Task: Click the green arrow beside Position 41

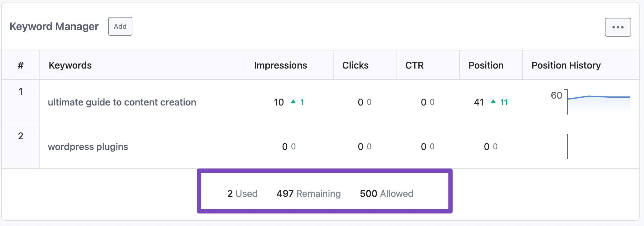Action: (x=493, y=102)
